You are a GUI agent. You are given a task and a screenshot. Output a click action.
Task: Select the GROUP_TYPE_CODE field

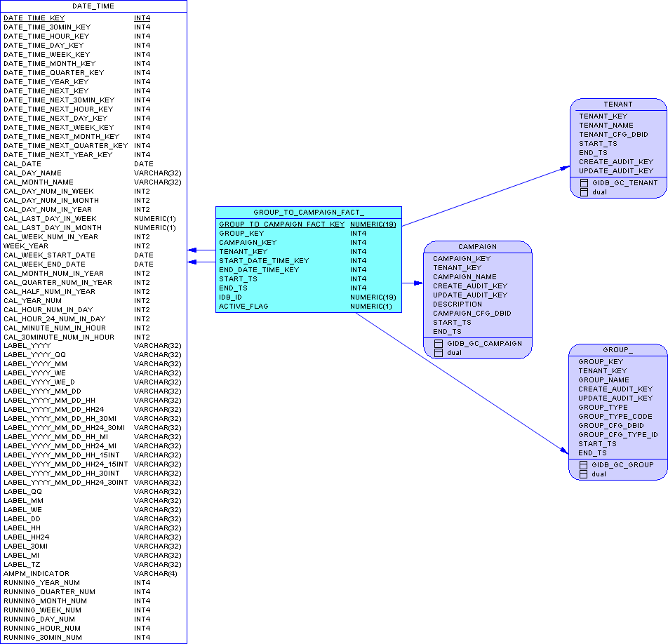coord(615,417)
